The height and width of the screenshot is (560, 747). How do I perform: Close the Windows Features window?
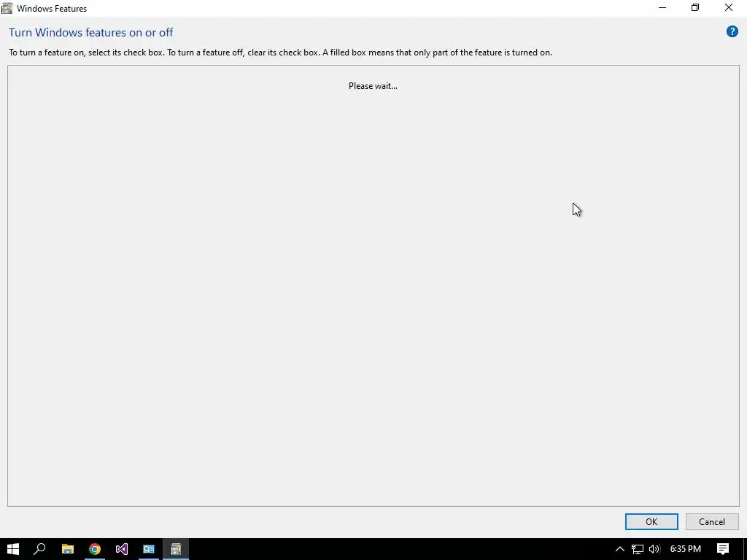click(x=729, y=7)
